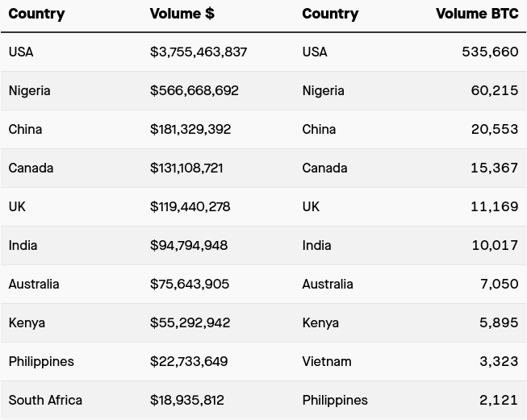Click Kenya's dollar volume $55,292,942
527x420 pixels.
pos(190,322)
